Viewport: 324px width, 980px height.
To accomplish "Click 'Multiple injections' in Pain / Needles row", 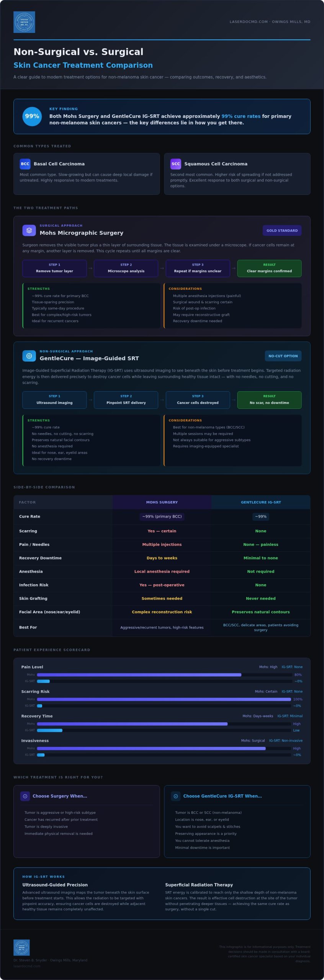I will [162, 545].
